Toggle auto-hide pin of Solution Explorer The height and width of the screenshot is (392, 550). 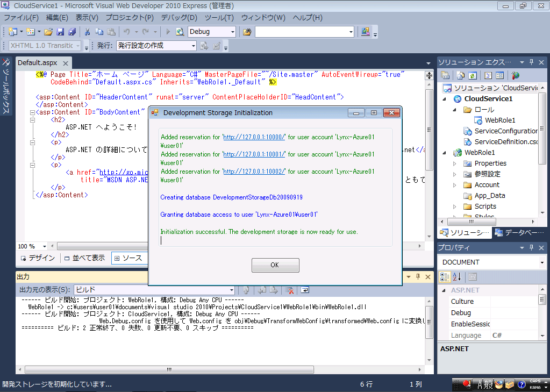point(532,62)
